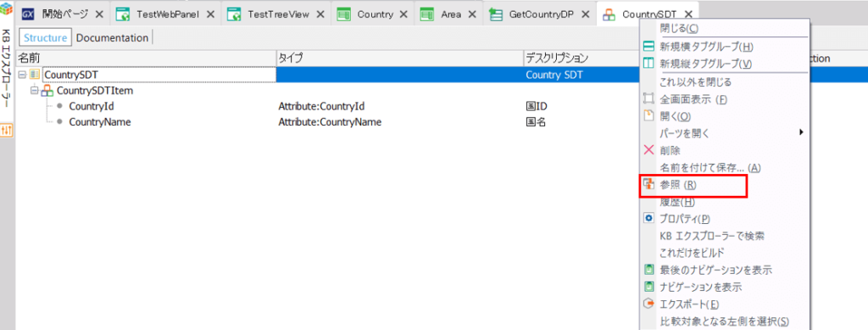Screen dimensions: 868x330
Task: Open プロパティ(P) from context menu
Action: click(x=725, y=219)
